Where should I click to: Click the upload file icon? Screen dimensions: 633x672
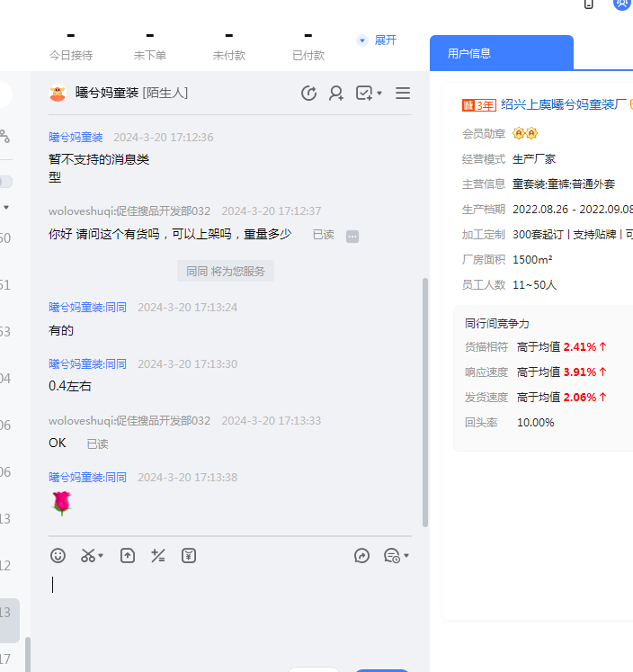coord(128,556)
